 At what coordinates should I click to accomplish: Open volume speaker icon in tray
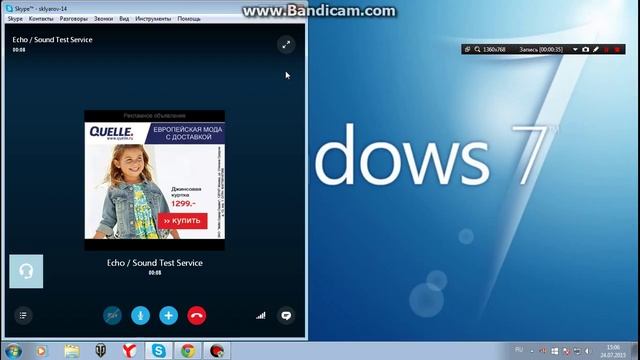(588, 351)
